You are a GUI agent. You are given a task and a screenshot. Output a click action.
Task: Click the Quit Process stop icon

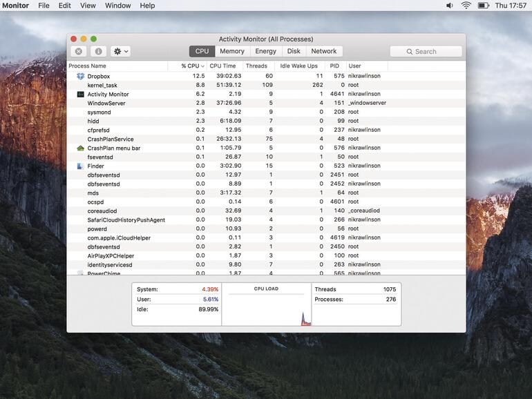click(79, 51)
